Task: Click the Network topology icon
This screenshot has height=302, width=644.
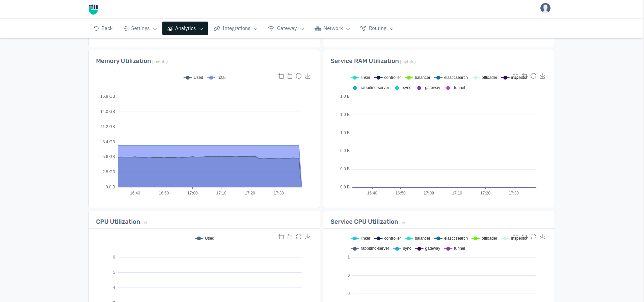Action: tap(318, 29)
